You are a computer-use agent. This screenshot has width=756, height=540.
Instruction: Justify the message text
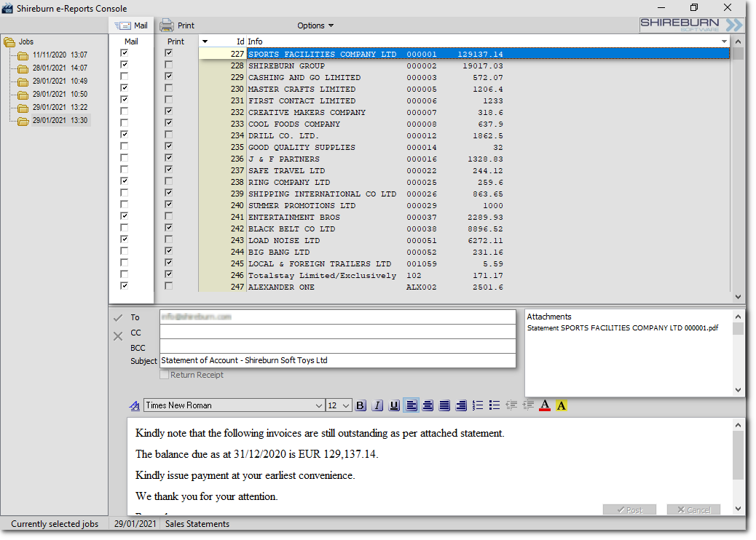click(x=444, y=405)
